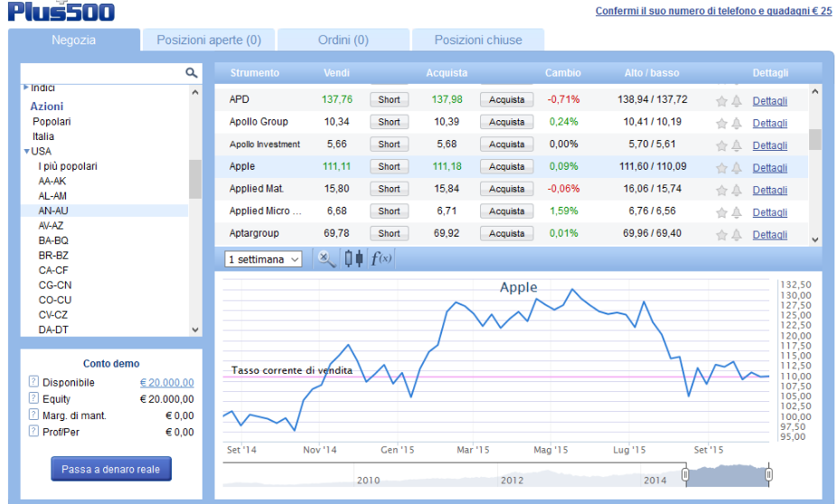Select DA-DT stock group
The height and width of the screenshot is (504, 838).
53,330
